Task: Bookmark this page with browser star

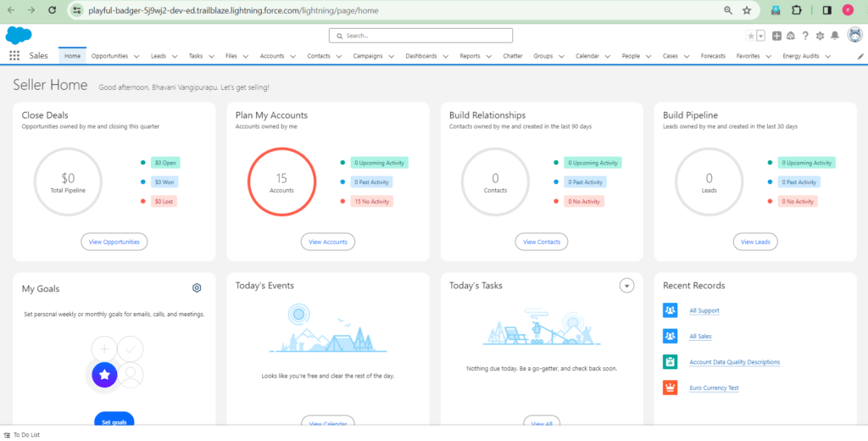Action: pyautogui.click(x=747, y=10)
